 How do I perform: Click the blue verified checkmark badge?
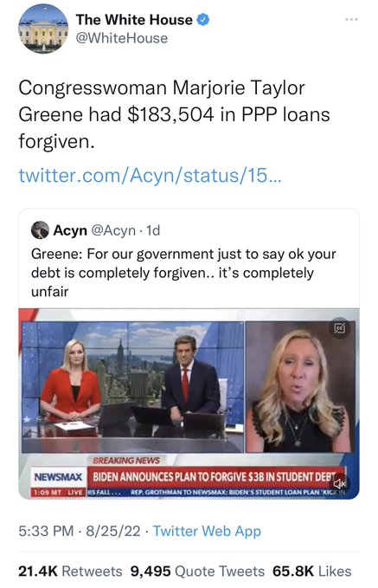coord(202,20)
